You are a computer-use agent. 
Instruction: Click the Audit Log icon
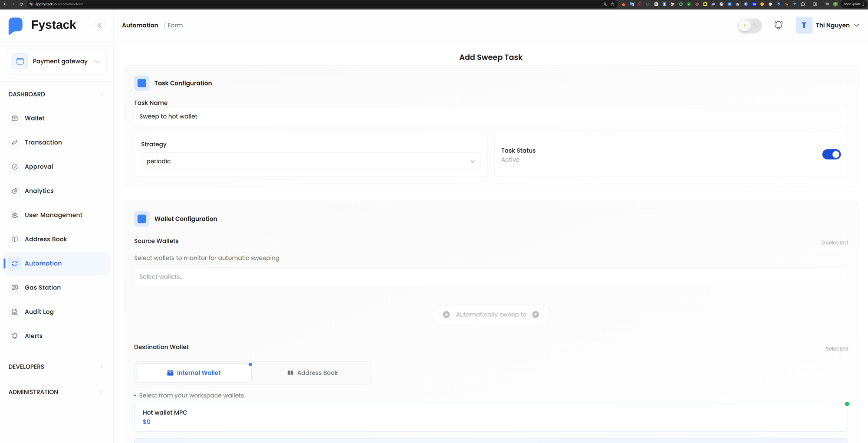click(x=15, y=312)
